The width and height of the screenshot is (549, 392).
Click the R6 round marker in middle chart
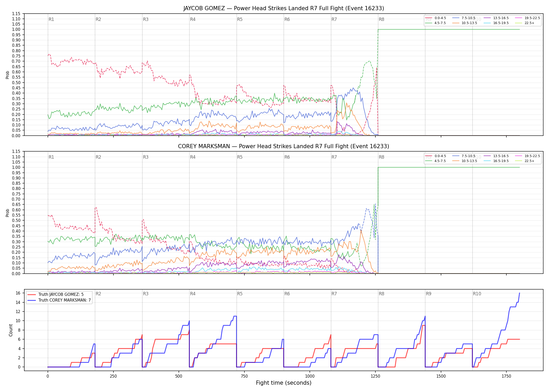coord(287,157)
